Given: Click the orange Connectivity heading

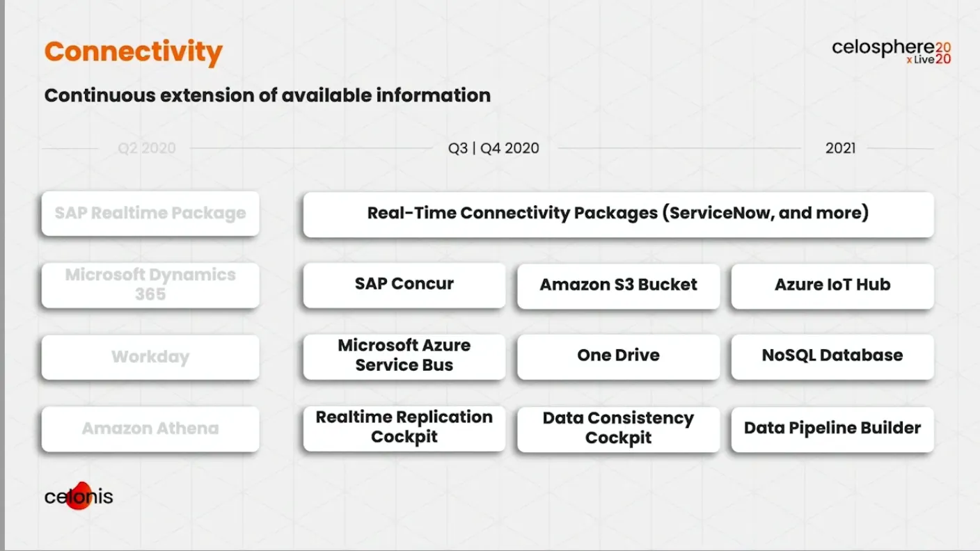Looking at the screenshot, I should [x=134, y=52].
